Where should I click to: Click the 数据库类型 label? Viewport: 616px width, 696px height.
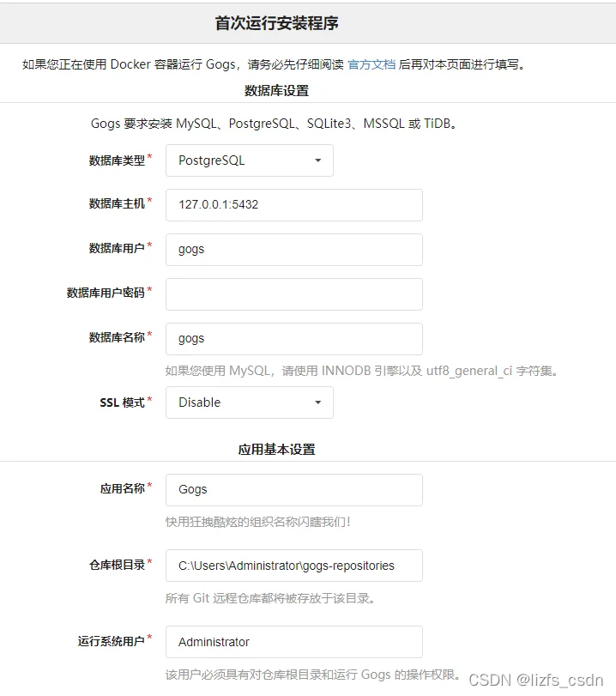click(x=117, y=160)
